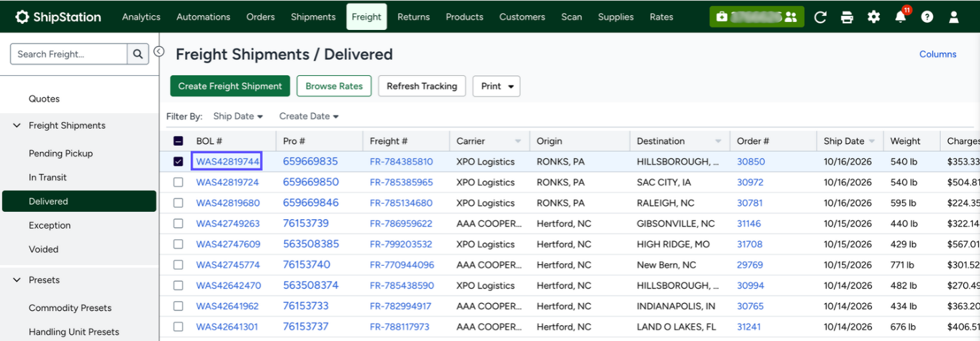Click the Refresh Tracking button

(x=422, y=86)
